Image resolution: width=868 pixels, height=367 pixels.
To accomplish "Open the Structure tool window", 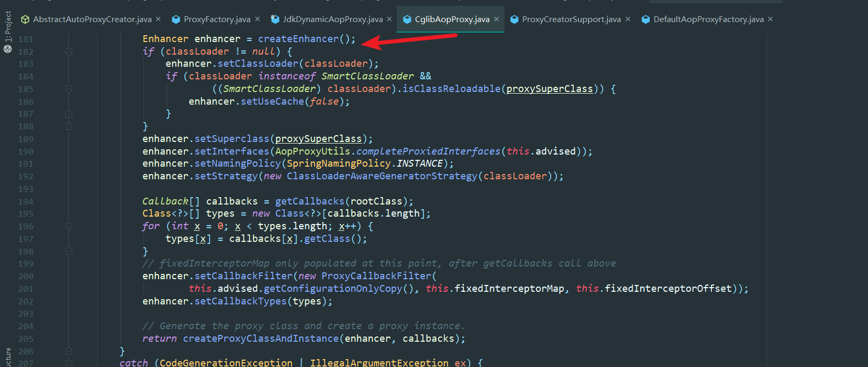I will (8, 358).
